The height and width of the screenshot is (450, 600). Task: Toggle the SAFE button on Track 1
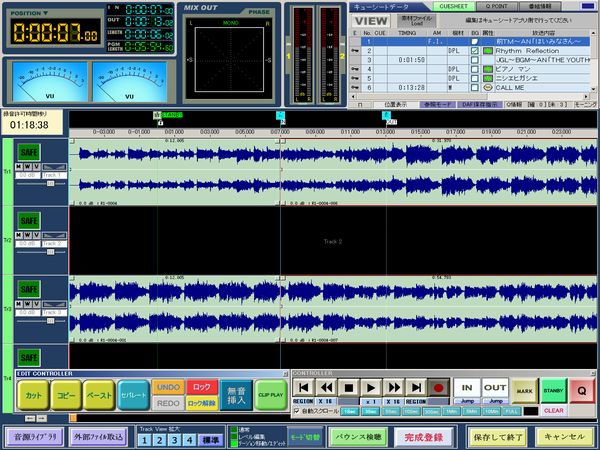pos(29,151)
